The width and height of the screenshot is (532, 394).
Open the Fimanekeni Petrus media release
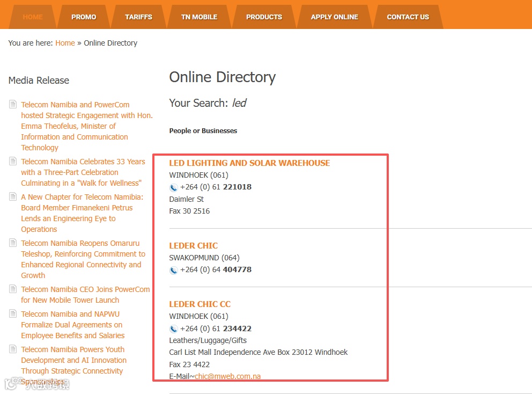(82, 213)
